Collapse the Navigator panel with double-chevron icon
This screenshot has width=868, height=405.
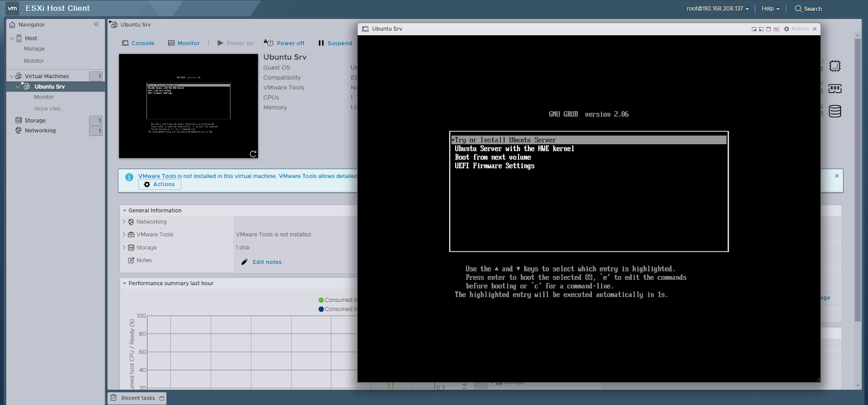(x=96, y=24)
